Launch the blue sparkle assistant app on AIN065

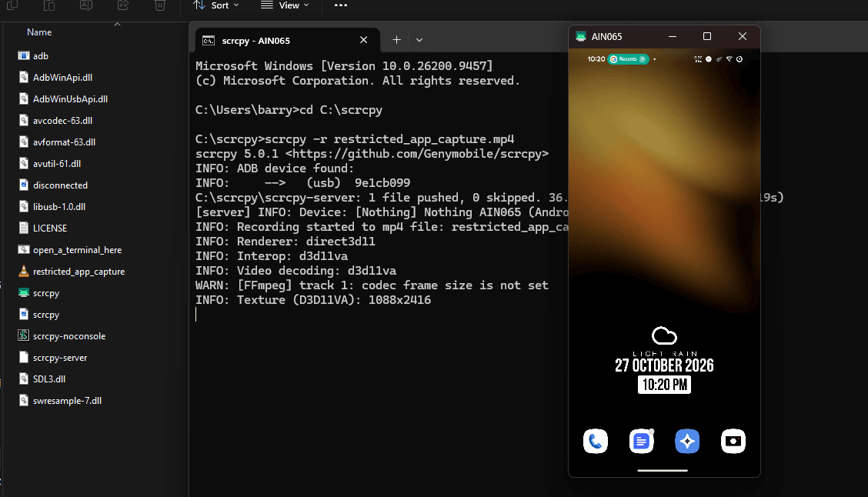(x=687, y=441)
